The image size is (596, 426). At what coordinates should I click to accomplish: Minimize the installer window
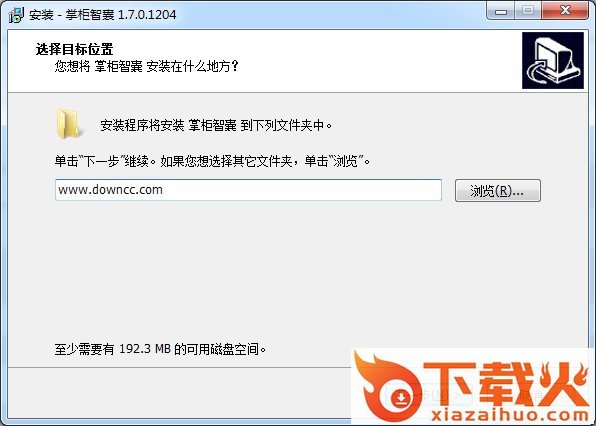(x=501, y=12)
